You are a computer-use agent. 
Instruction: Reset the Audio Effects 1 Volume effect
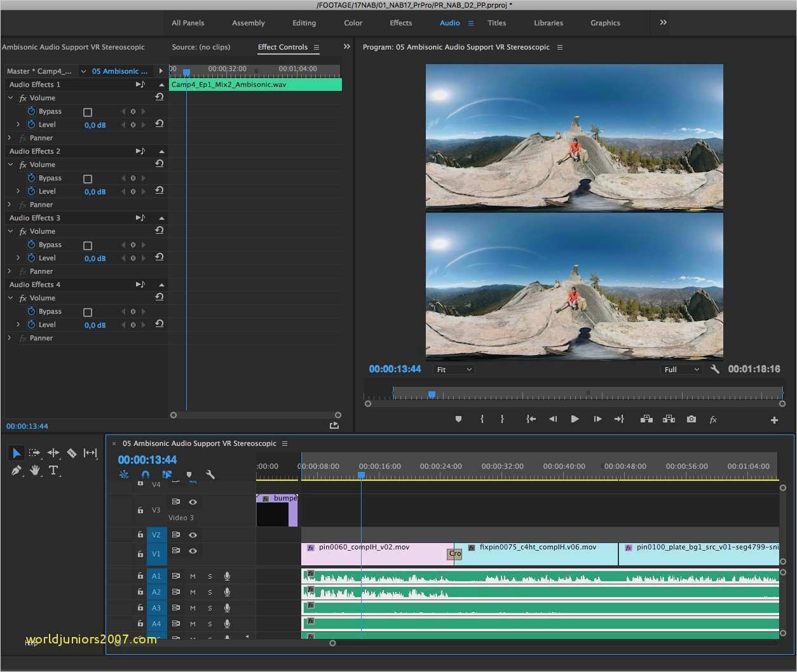[160, 97]
